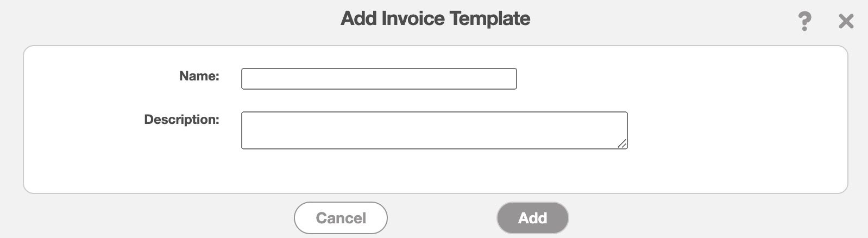
Task: Submit the new invoice template with Add
Action: coord(532,218)
